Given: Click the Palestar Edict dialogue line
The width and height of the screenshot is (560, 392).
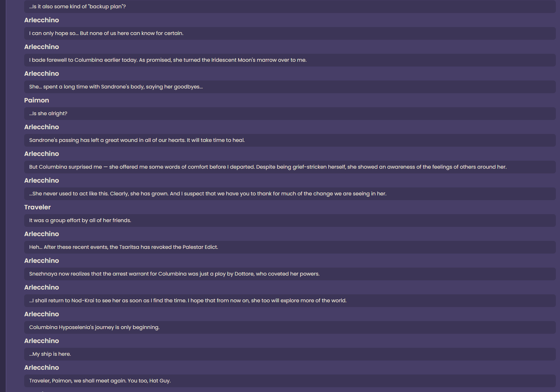Looking at the screenshot, I should pos(290,247).
